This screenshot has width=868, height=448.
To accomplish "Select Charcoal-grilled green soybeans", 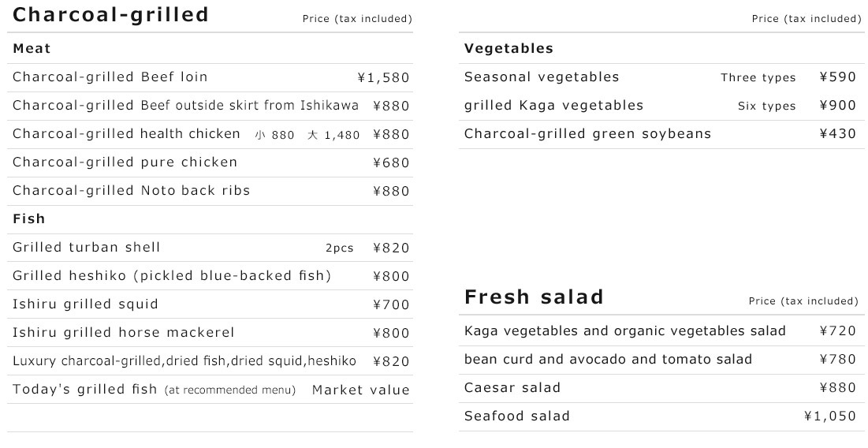I will point(587,134).
